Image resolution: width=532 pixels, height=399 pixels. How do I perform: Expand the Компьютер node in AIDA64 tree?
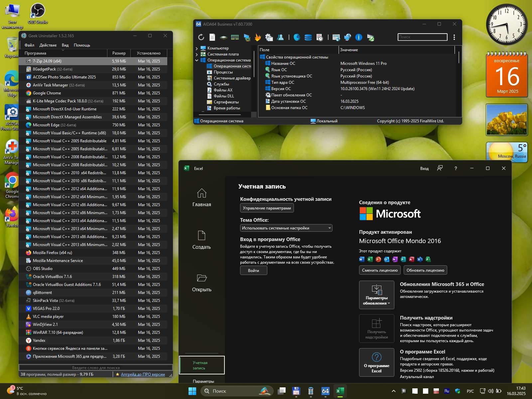click(x=197, y=49)
